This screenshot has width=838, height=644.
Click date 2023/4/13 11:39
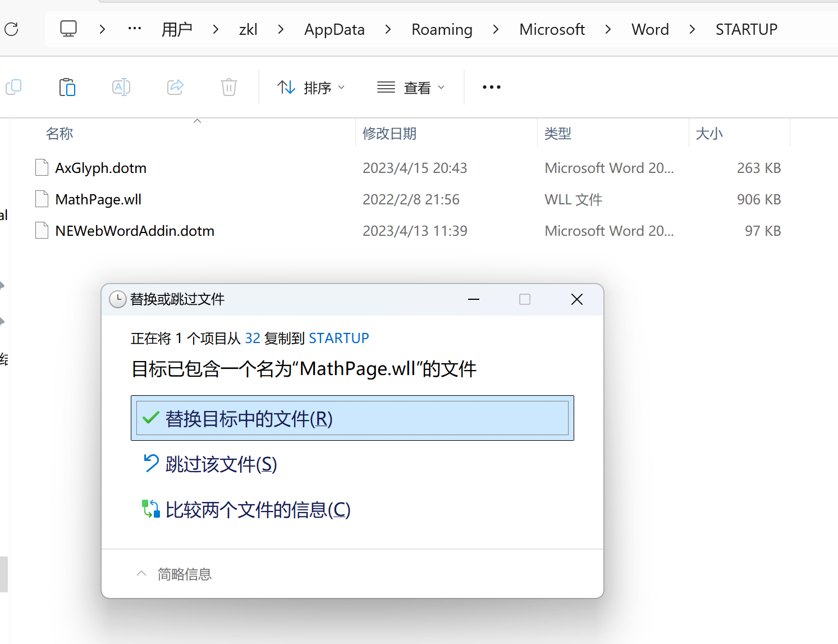point(415,231)
